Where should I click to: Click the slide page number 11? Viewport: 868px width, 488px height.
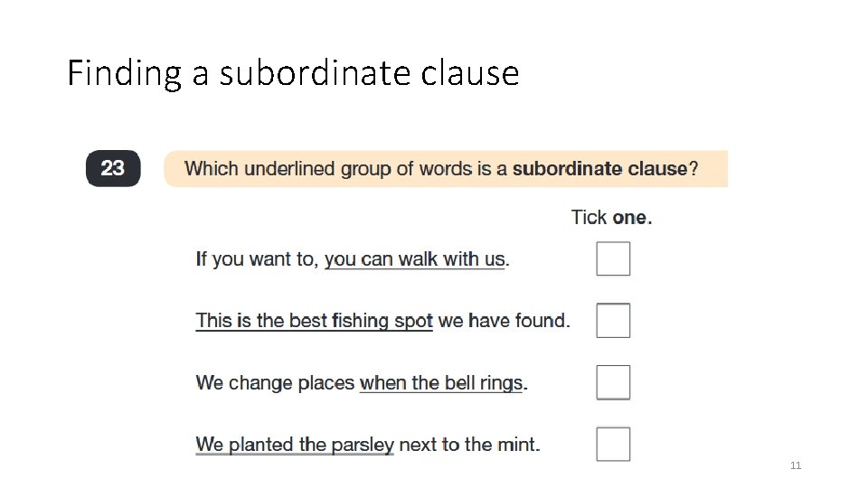[796, 465]
